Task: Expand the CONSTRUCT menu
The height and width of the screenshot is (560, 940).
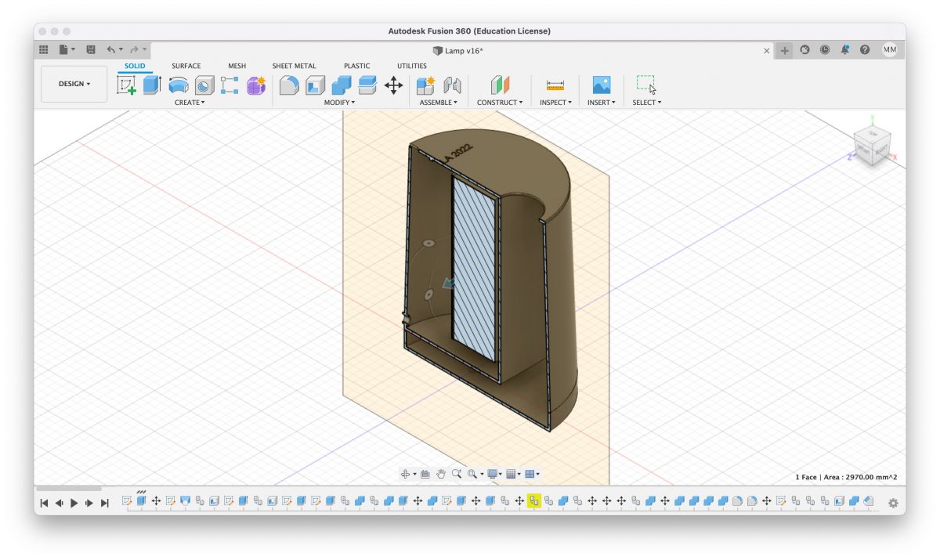Action: point(500,103)
